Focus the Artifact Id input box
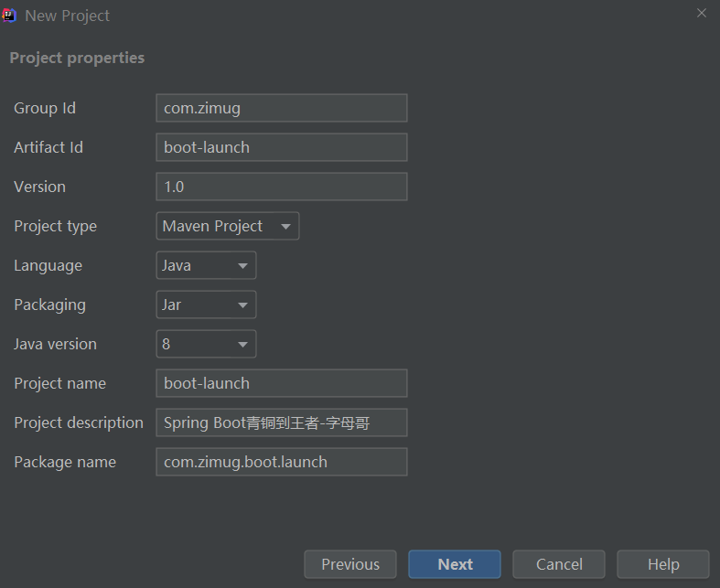 tap(281, 147)
